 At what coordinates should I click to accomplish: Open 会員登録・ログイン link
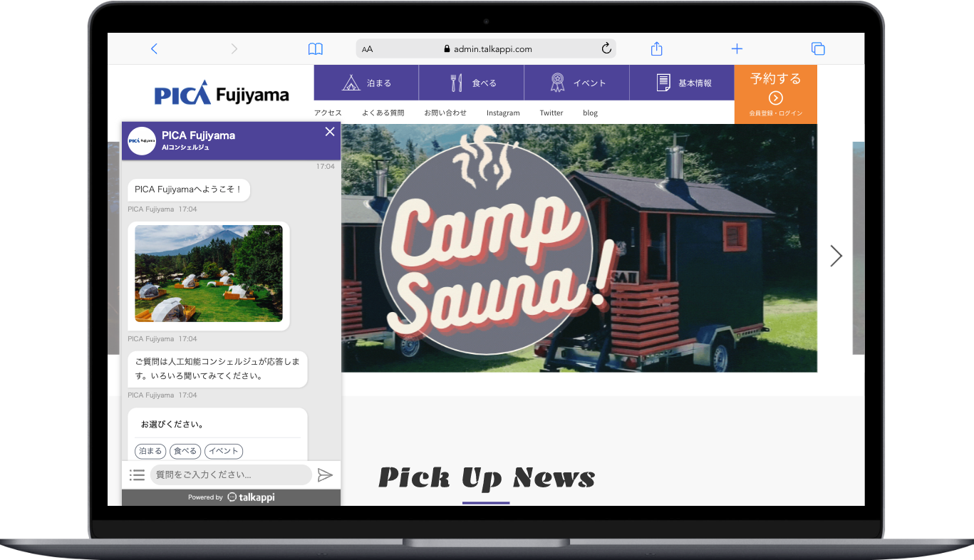pyautogui.click(x=776, y=113)
